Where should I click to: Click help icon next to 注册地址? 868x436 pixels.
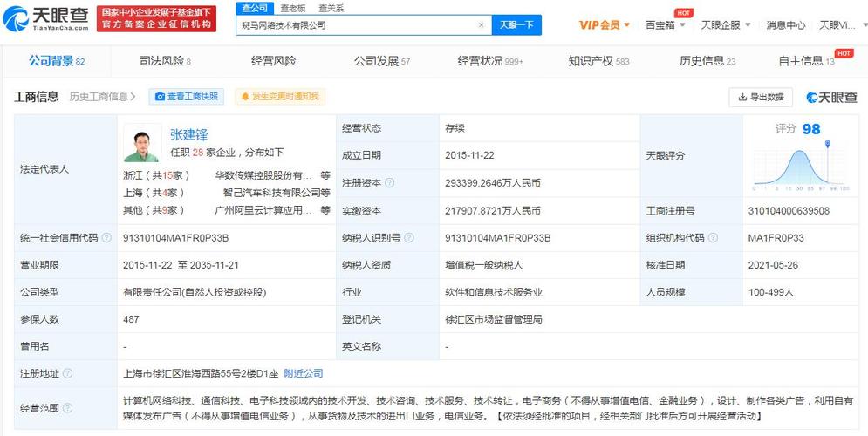pyautogui.click(x=67, y=373)
